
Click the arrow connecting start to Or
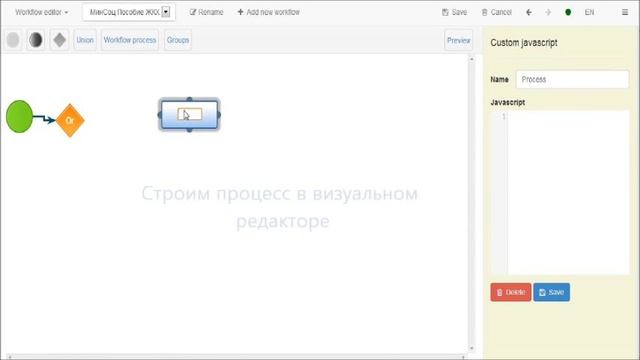tap(44, 118)
